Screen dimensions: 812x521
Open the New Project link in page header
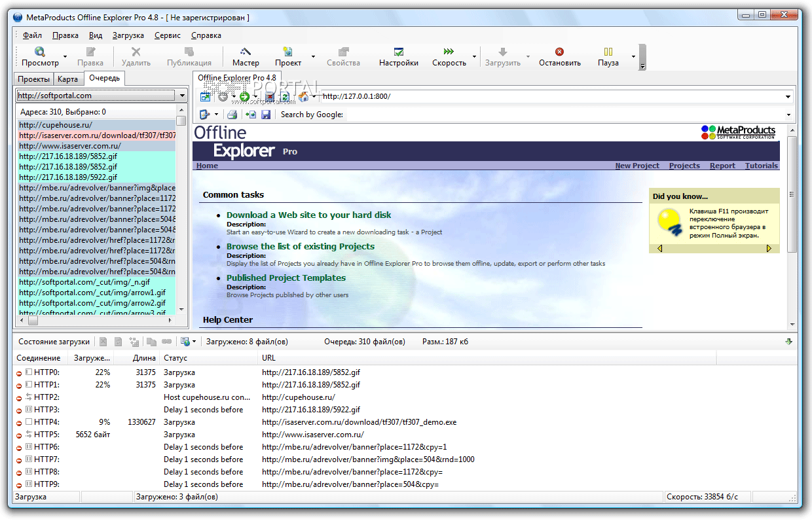[637, 166]
